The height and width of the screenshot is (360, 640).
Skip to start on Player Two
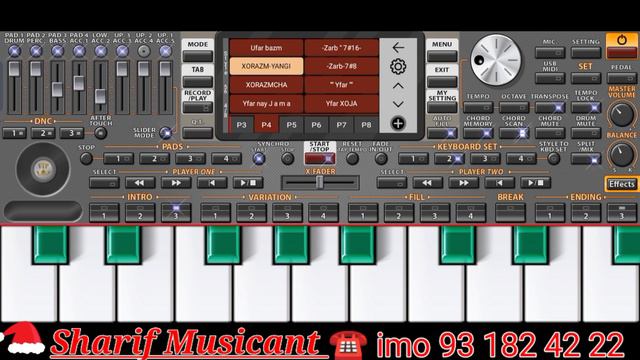click(x=499, y=183)
